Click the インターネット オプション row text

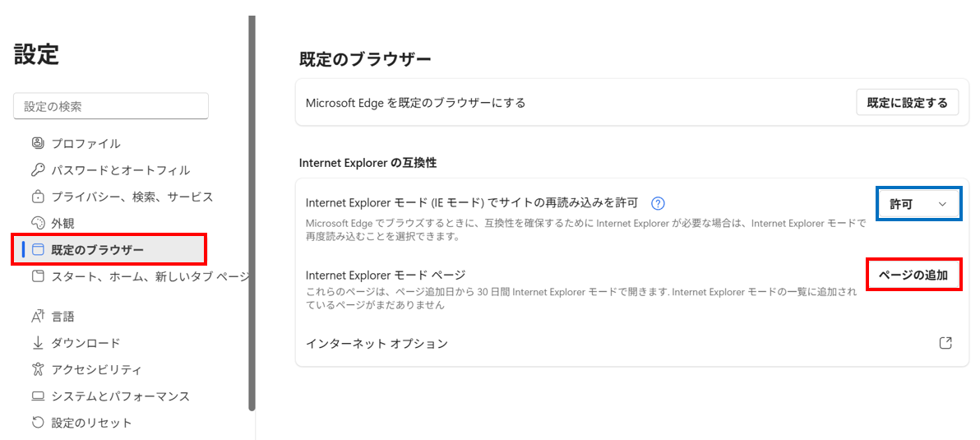(377, 343)
